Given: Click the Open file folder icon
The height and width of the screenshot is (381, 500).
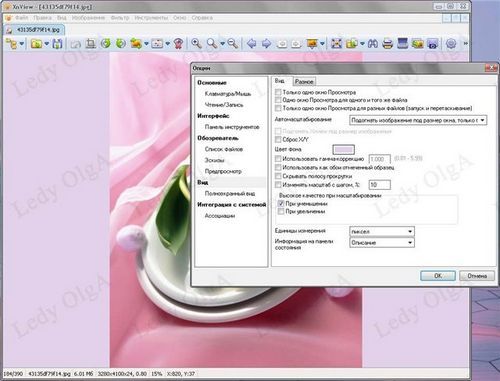Looking at the screenshot, I should pos(36,43).
